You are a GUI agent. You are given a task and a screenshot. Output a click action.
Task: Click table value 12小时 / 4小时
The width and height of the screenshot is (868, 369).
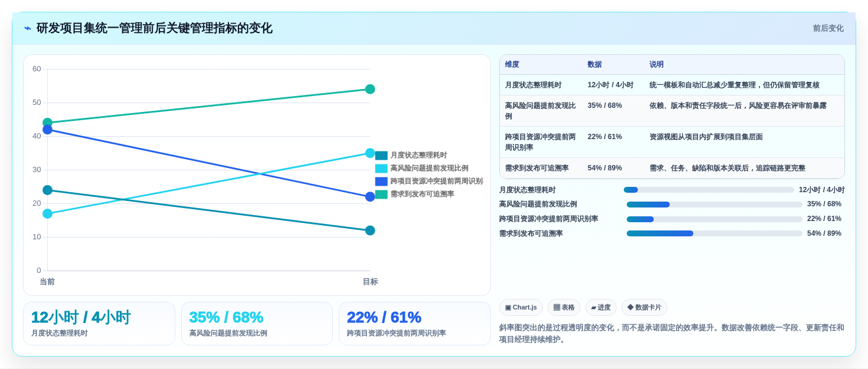[x=611, y=85]
